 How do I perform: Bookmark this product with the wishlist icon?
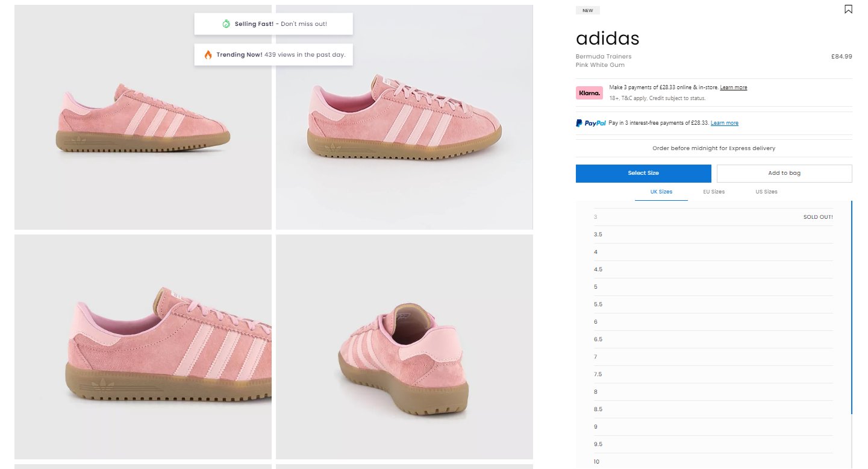848,9
